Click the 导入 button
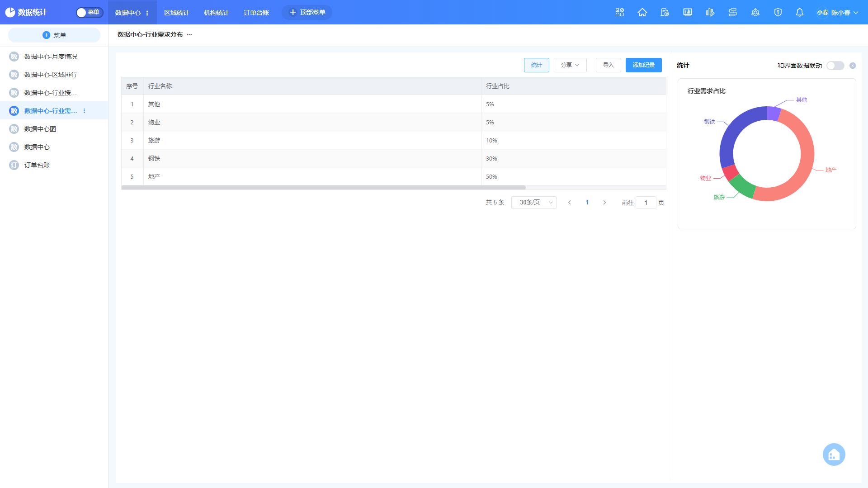The width and height of the screenshot is (868, 488). [x=609, y=65]
